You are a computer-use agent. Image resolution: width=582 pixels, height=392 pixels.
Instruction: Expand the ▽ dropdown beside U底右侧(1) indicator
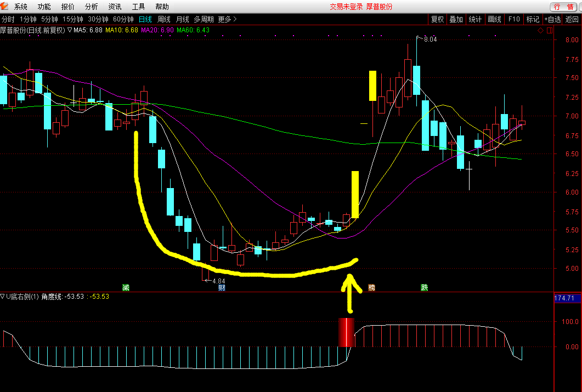click(2, 296)
